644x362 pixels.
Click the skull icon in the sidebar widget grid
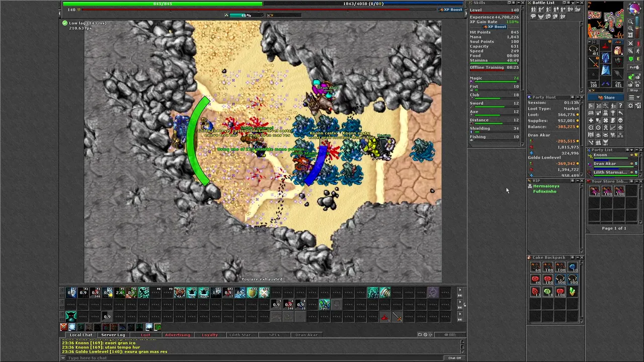[620, 120]
